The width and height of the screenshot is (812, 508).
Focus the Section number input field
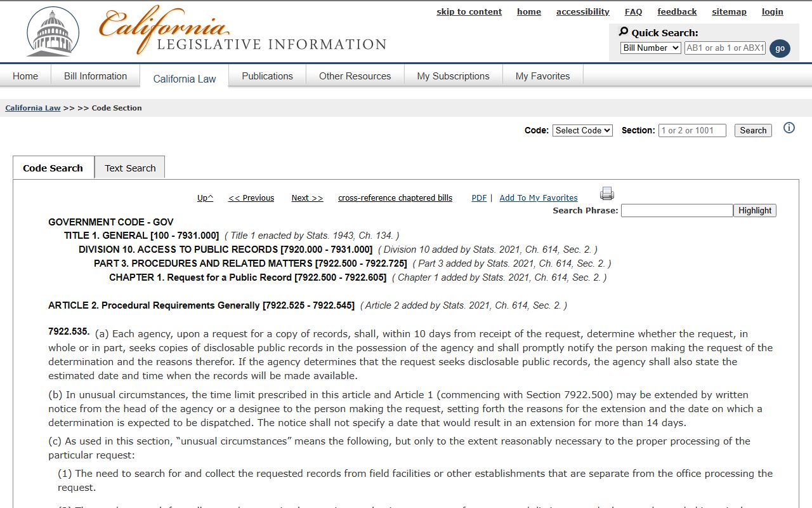pyautogui.click(x=692, y=130)
